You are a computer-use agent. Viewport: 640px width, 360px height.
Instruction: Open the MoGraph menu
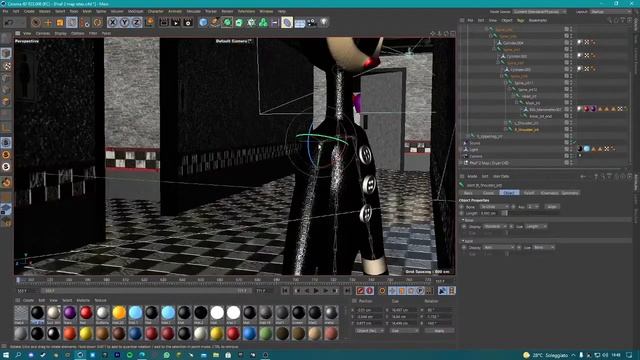pyautogui.click(x=136, y=11)
